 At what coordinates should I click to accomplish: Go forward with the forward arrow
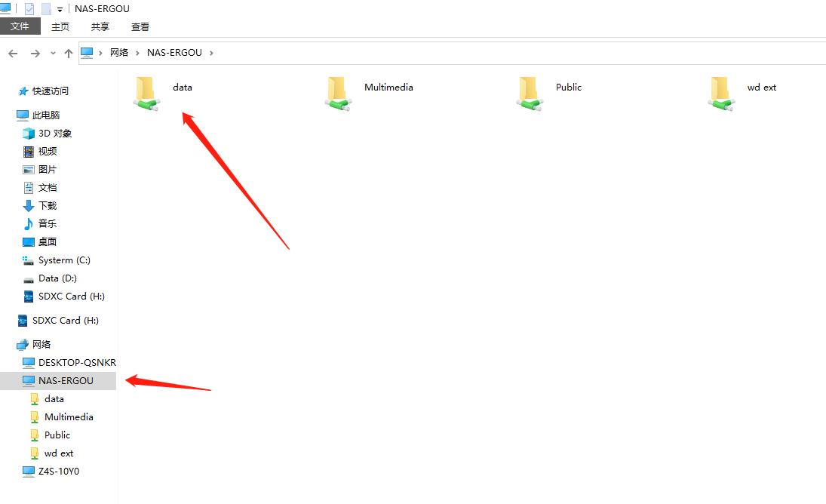[35, 53]
